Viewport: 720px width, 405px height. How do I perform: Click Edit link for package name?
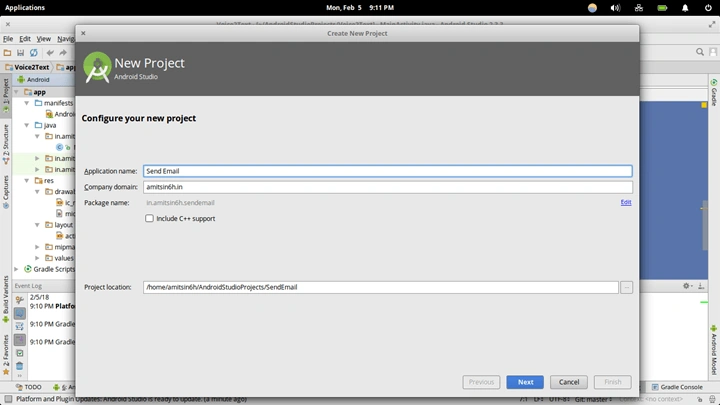point(626,202)
